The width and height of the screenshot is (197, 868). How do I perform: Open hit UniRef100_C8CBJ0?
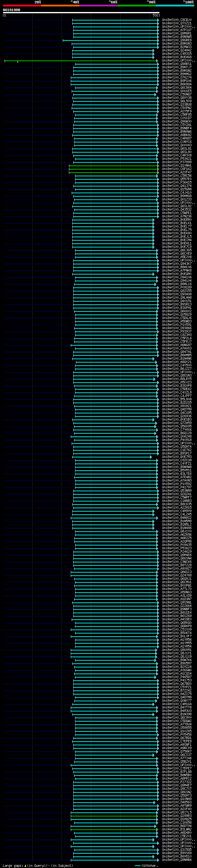(176, 20)
